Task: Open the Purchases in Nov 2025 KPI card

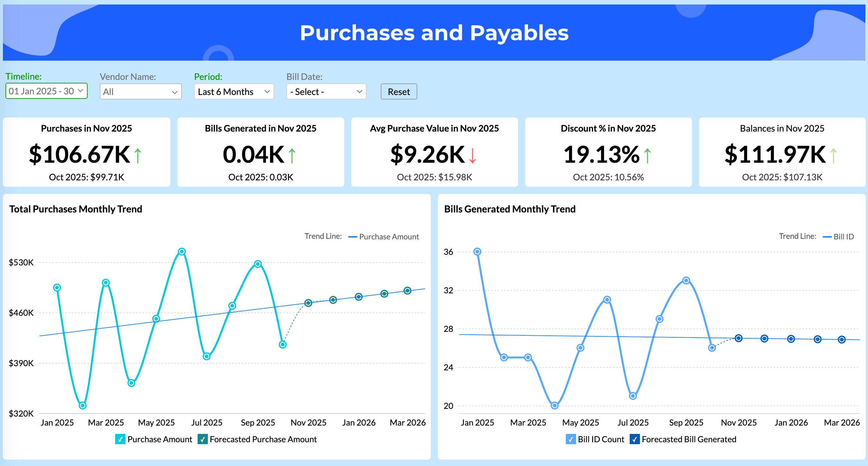Action: [x=86, y=152]
